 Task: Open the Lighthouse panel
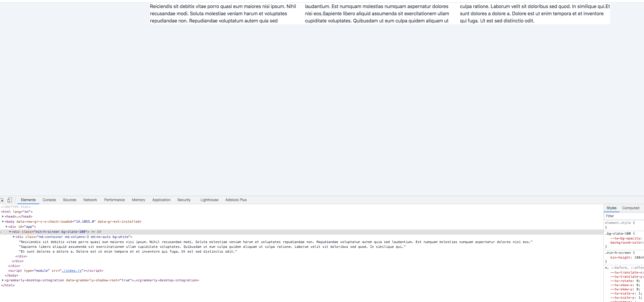(209, 200)
